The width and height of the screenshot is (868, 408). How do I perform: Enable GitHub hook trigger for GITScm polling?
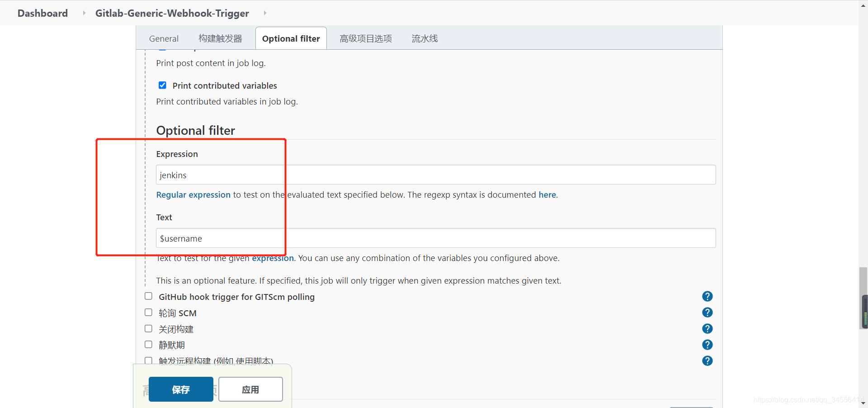point(148,296)
